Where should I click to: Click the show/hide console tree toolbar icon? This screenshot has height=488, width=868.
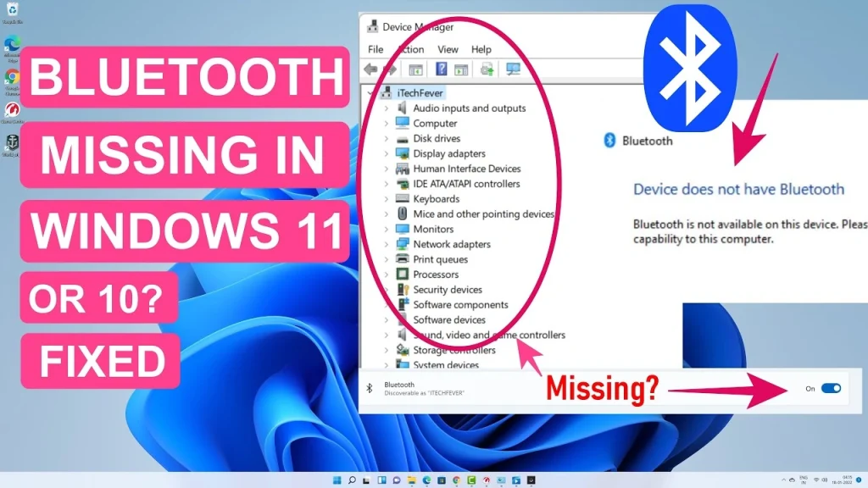pyautogui.click(x=415, y=69)
